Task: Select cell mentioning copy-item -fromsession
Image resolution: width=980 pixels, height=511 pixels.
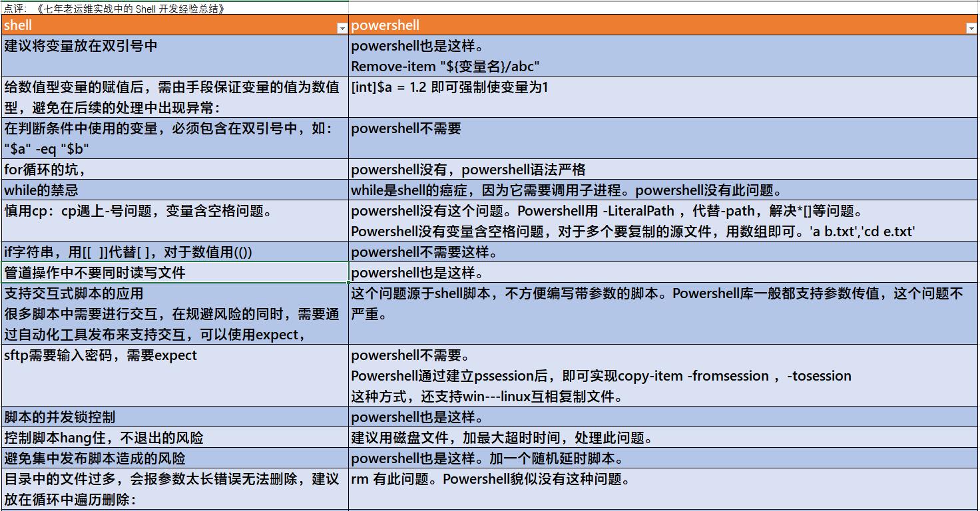Action: coord(664,376)
